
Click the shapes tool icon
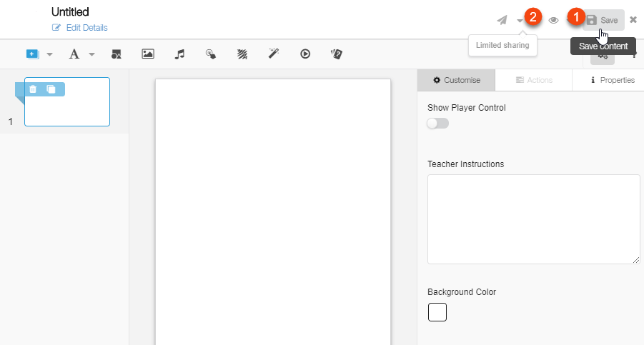pos(117,54)
